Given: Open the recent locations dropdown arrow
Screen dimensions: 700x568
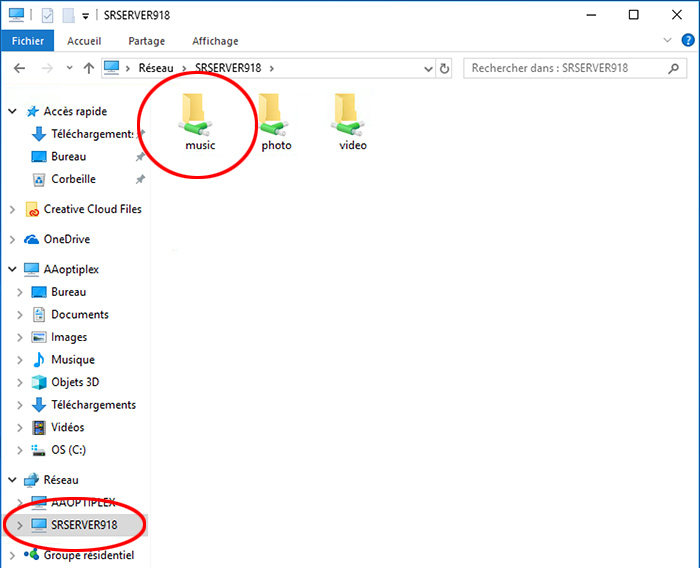Looking at the screenshot, I should pyautogui.click(x=69, y=68).
